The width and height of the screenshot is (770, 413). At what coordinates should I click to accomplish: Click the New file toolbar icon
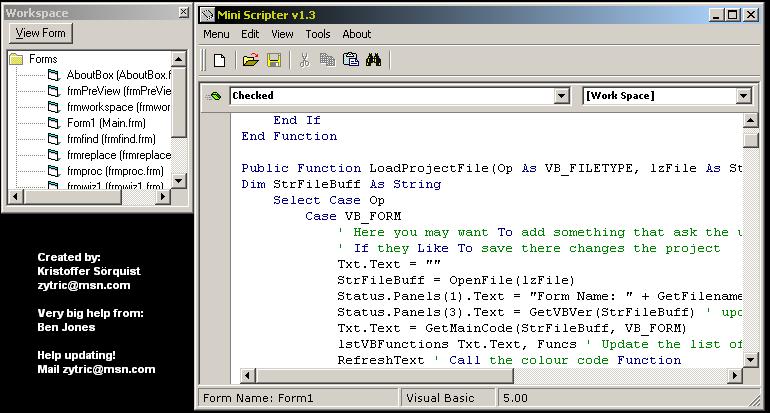tap(218, 60)
